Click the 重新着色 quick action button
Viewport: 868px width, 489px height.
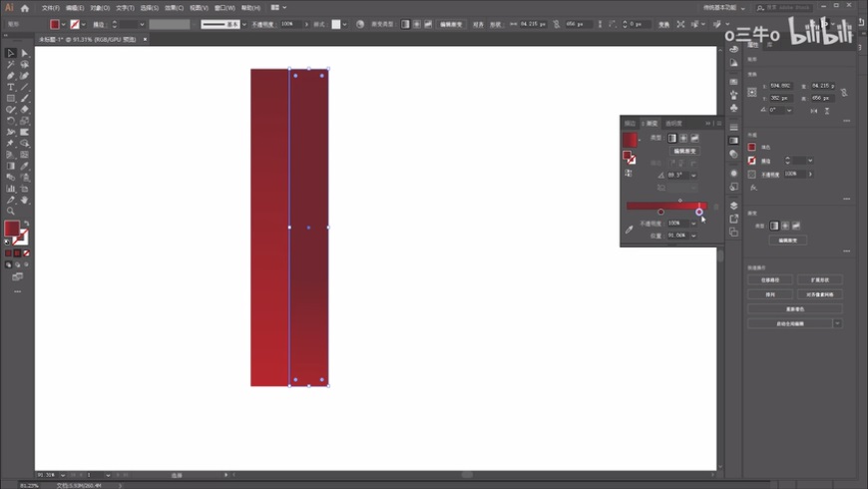click(x=795, y=308)
